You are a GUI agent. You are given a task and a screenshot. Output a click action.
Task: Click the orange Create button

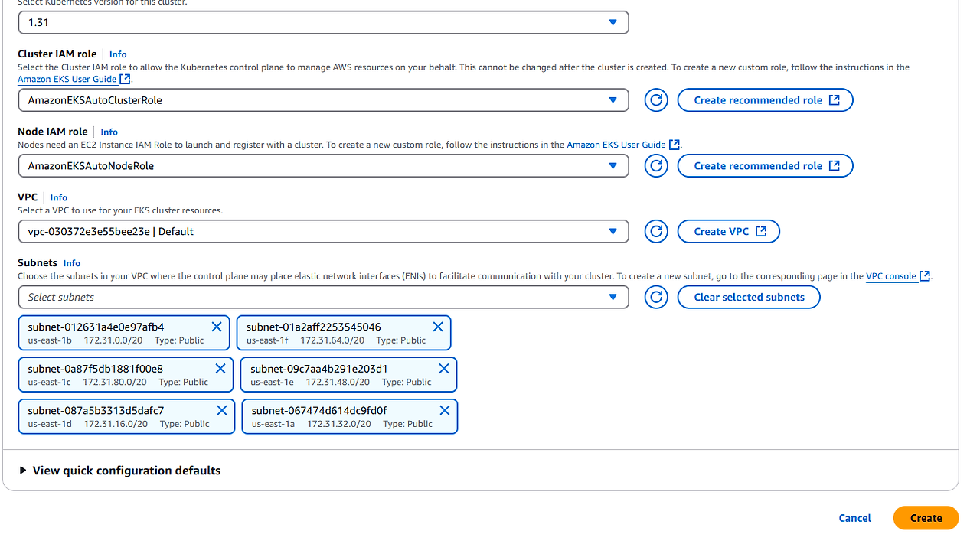pyautogui.click(x=926, y=518)
